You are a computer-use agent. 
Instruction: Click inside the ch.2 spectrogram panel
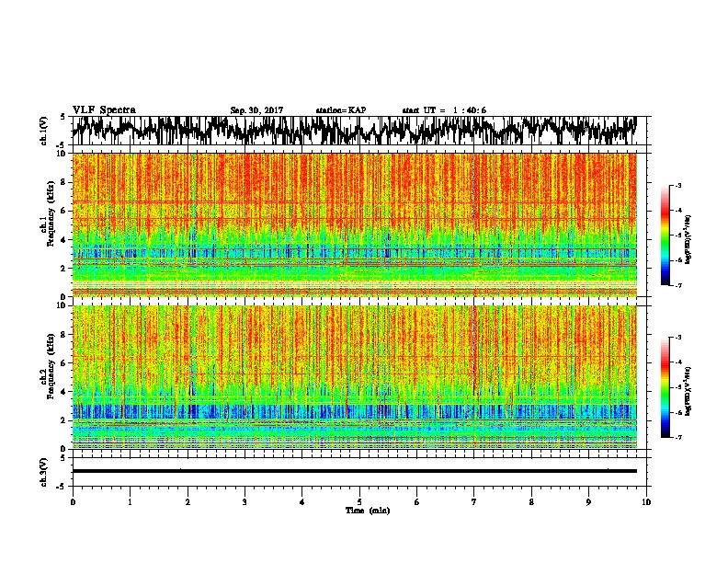[354, 377]
